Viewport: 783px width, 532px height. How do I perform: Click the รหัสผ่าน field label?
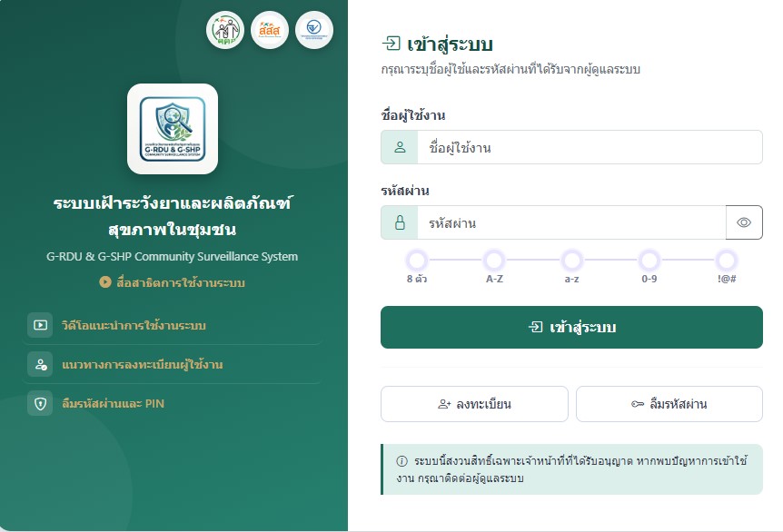(x=405, y=191)
